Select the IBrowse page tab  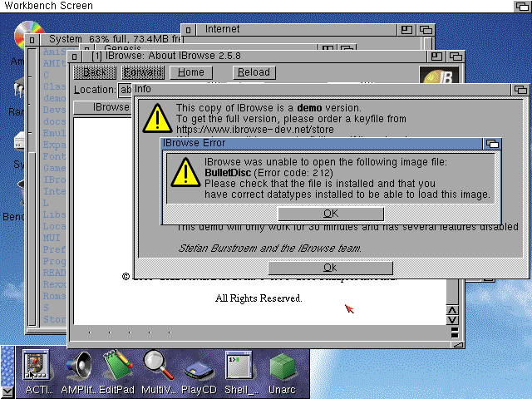103,107
